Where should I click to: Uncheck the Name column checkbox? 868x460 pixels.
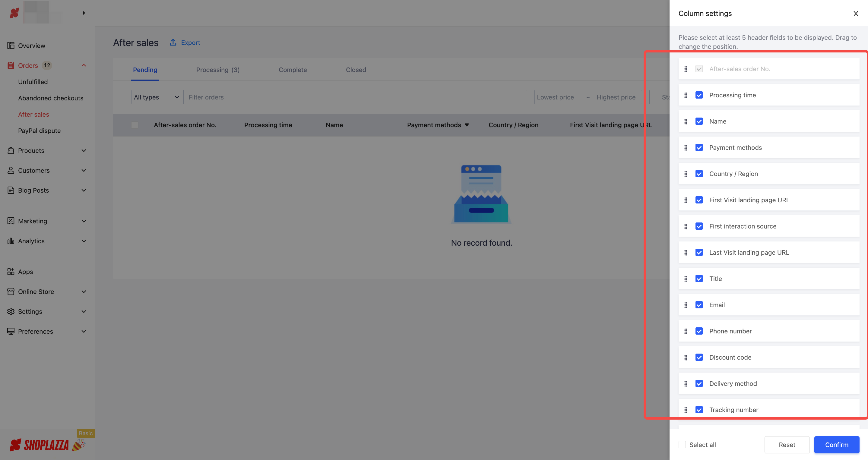699,121
